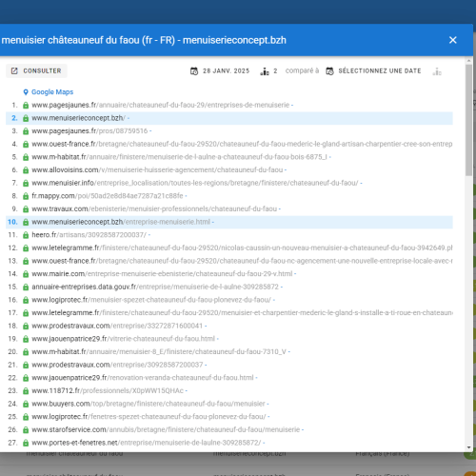This screenshot has height=476, width=476.
Task: Open result 25 logiprotec.fr fenetres-spezet link
Action: point(149,417)
